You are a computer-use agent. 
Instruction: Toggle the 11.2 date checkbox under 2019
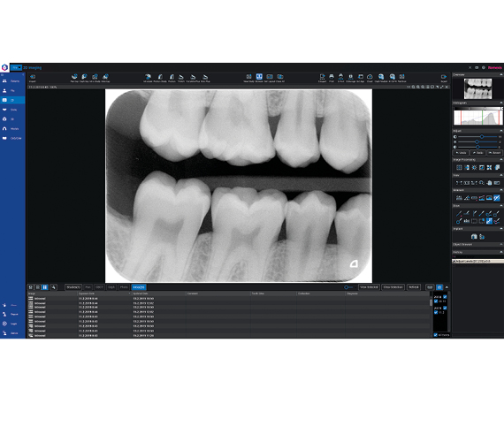coord(436,312)
